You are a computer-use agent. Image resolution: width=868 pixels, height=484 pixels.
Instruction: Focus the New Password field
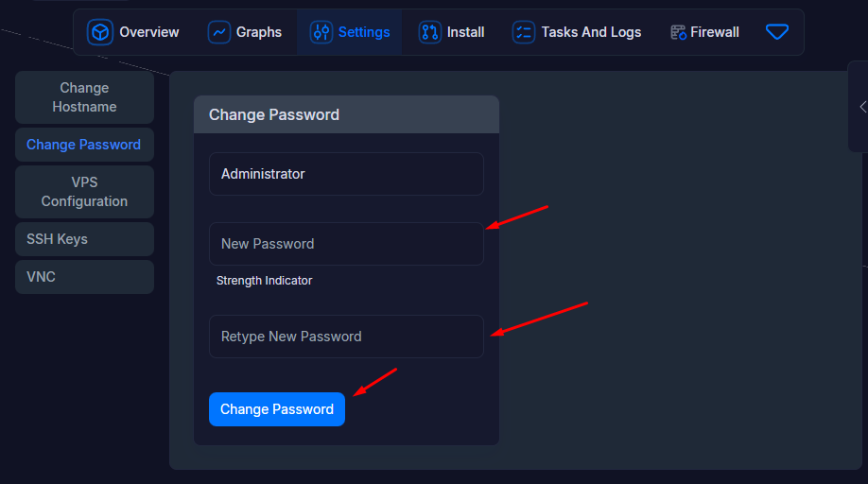pyautogui.click(x=346, y=244)
